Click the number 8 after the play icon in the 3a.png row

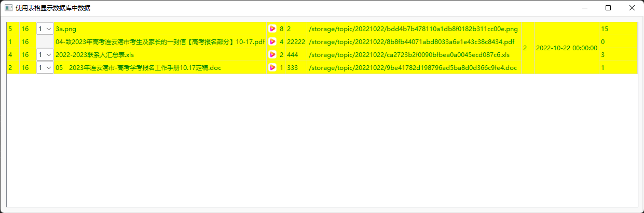[281, 29]
